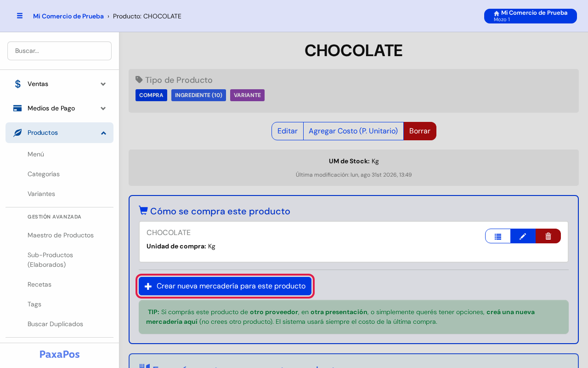588x368 pixels.
Task: Follow the Mi Comercio de Prueba breadcrumb link
Action: (68, 16)
